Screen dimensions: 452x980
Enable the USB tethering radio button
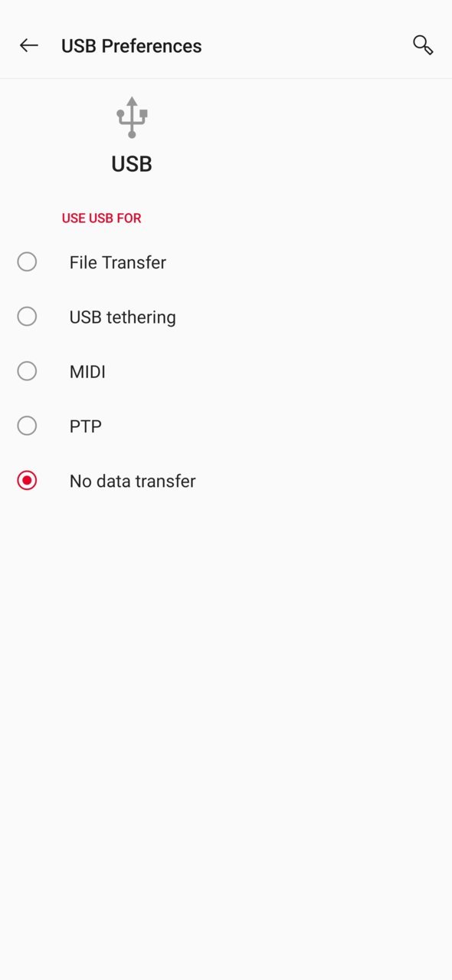[27, 317]
